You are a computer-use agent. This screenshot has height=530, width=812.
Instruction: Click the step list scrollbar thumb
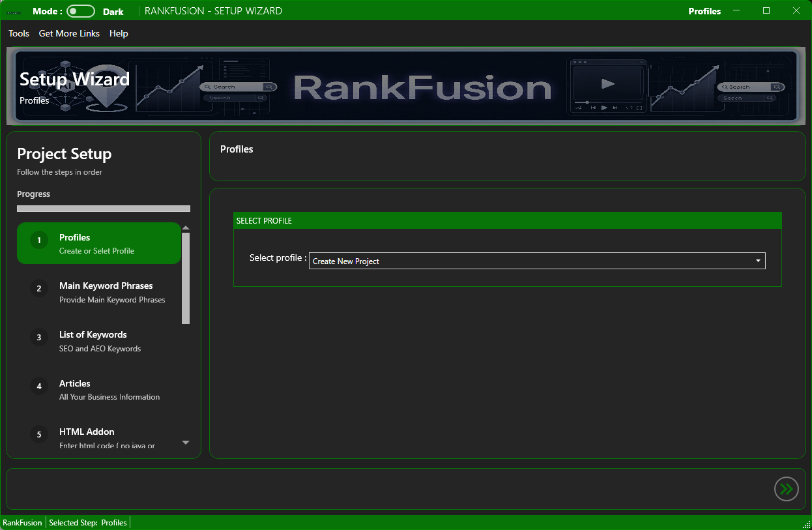click(186, 278)
